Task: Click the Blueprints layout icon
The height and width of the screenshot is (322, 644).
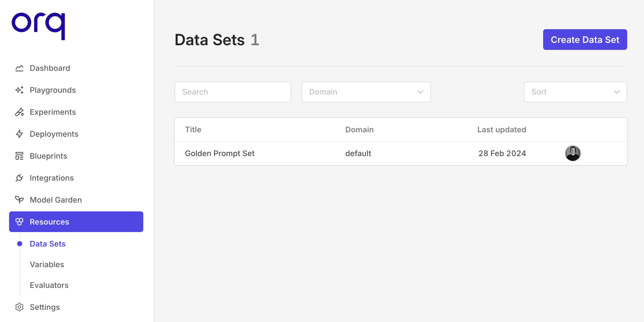Action: pos(19,156)
